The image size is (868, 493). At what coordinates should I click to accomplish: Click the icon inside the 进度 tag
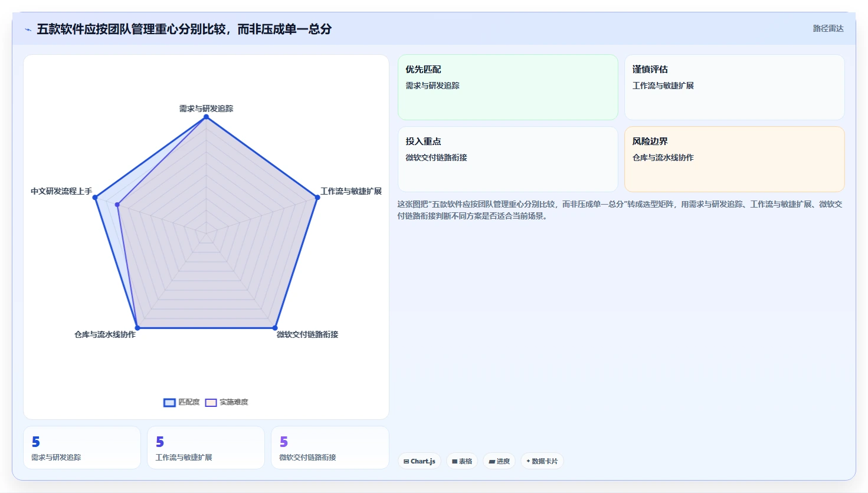pyautogui.click(x=492, y=462)
